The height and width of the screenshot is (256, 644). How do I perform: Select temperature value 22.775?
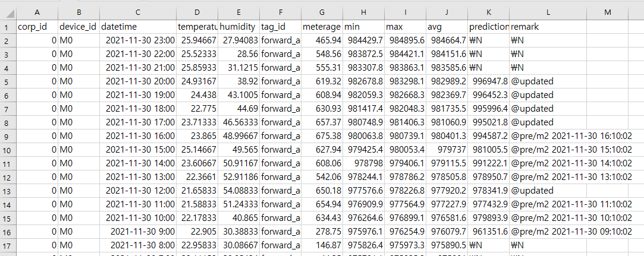tap(197, 109)
